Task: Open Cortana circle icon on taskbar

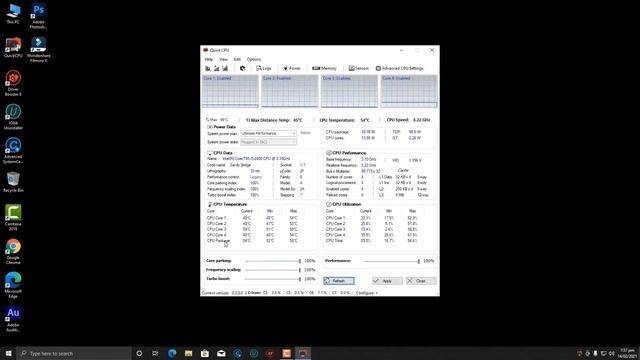Action: [x=139, y=353]
